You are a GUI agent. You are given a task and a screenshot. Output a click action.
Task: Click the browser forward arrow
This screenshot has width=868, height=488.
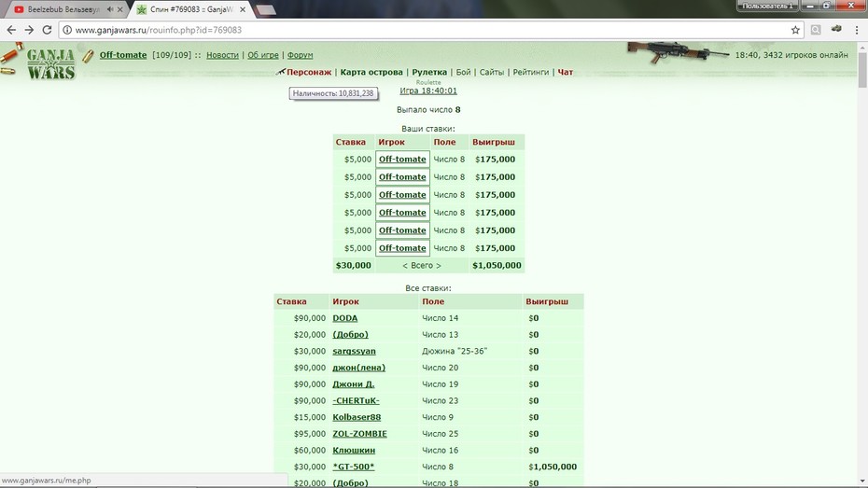pyautogui.click(x=29, y=30)
